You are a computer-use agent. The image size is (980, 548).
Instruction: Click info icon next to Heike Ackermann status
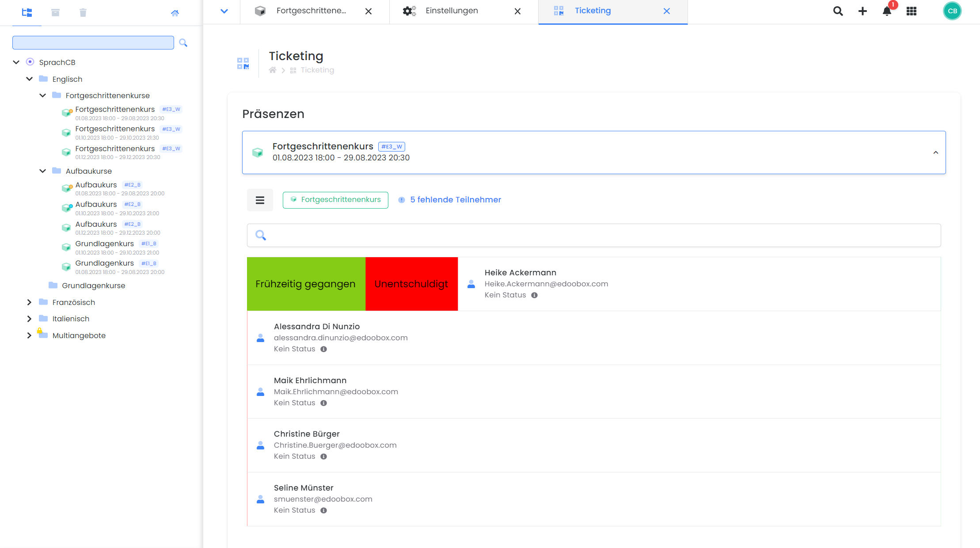[x=534, y=295]
